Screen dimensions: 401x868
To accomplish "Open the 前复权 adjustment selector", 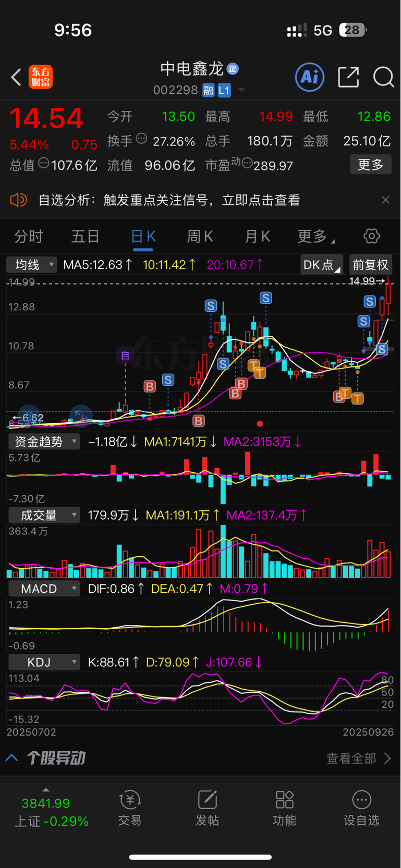I will 370,265.
